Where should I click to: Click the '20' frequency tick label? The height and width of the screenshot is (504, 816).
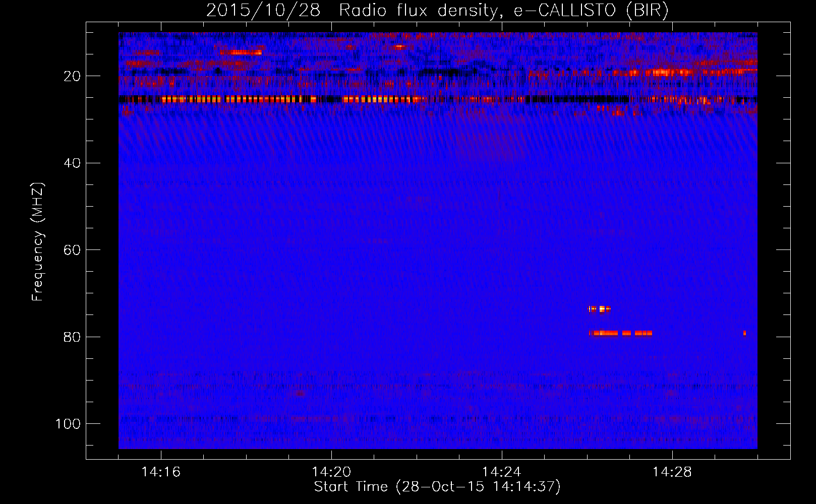(x=72, y=76)
